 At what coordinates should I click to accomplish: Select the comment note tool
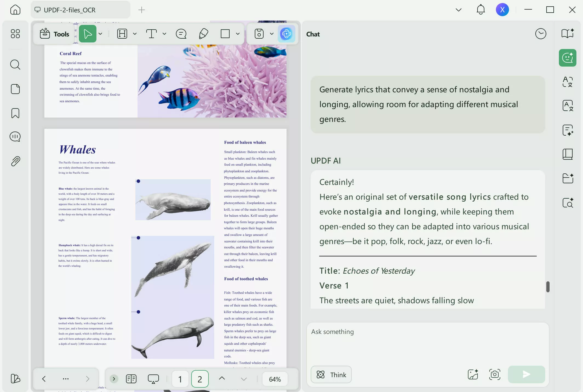(181, 34)
